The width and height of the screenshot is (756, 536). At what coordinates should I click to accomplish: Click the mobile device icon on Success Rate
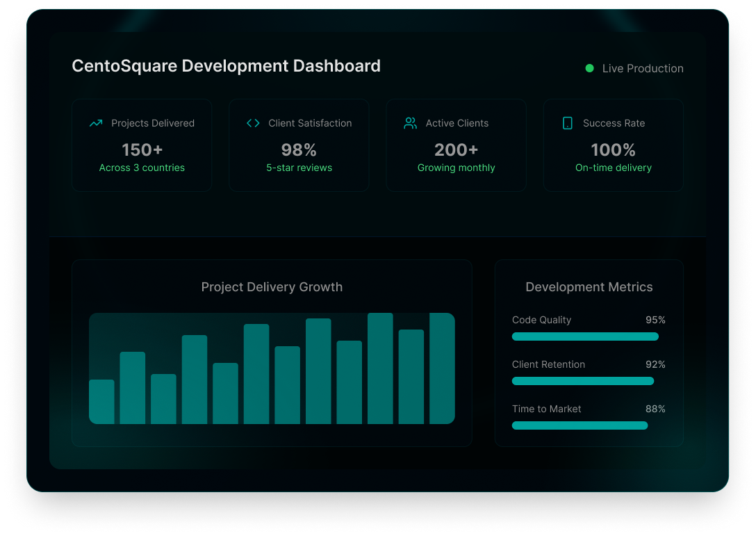[x=568, y=123]
